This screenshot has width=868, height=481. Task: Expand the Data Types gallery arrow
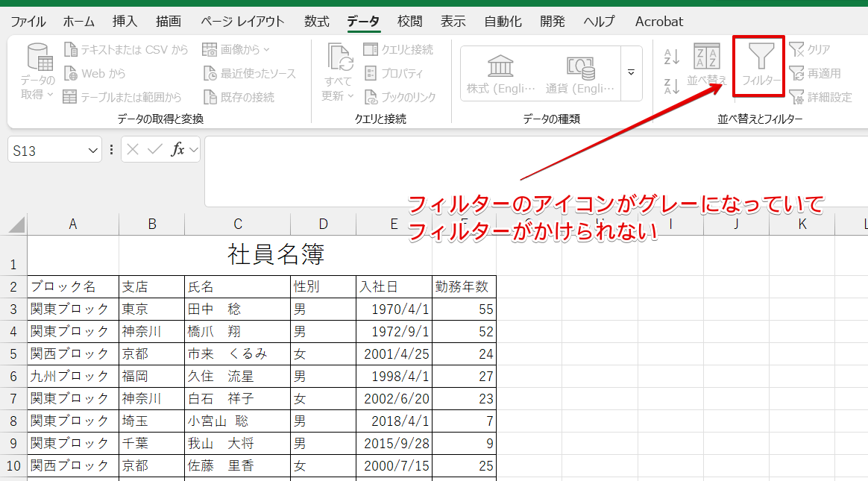tap(631, 73)
